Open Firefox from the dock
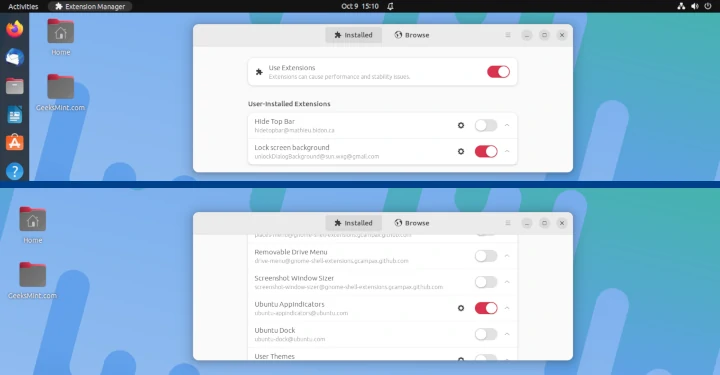 [15, 29]
